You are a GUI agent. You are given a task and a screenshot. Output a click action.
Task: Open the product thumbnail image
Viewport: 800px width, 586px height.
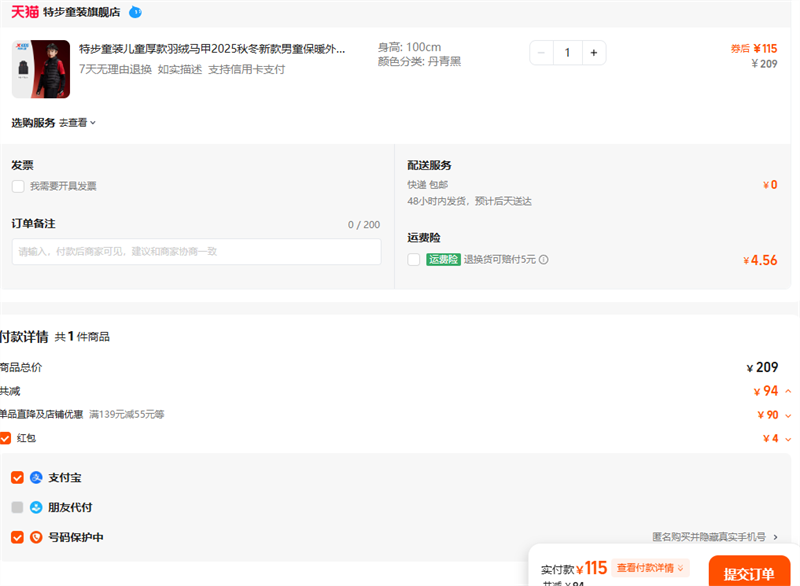pyautogui.click(x=41, y=69)
